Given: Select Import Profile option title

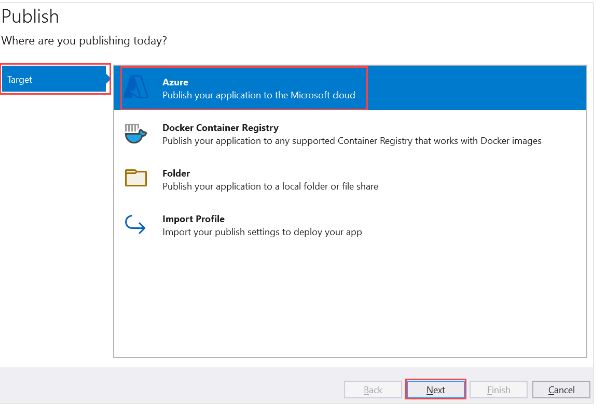Looking at the screenshot, I should point(193,219).
